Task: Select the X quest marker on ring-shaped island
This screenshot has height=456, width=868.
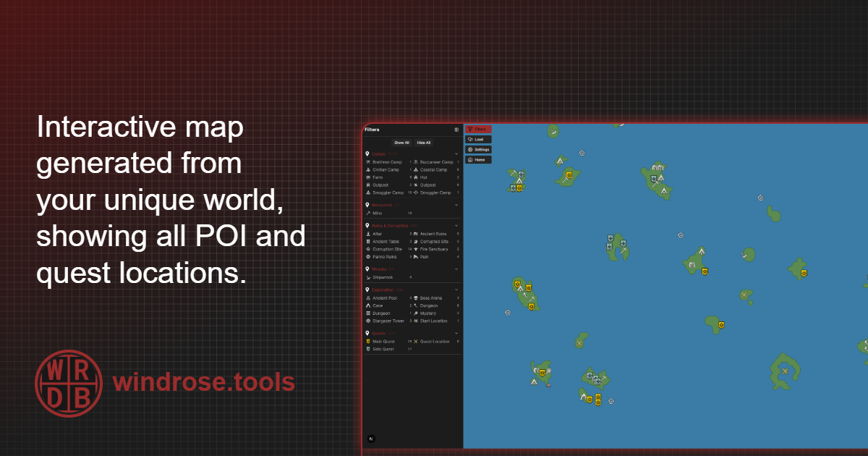Action: 785,371
